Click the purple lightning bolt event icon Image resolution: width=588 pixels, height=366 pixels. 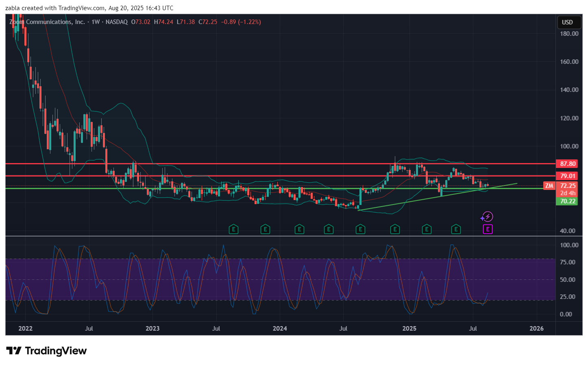point(487,217)
